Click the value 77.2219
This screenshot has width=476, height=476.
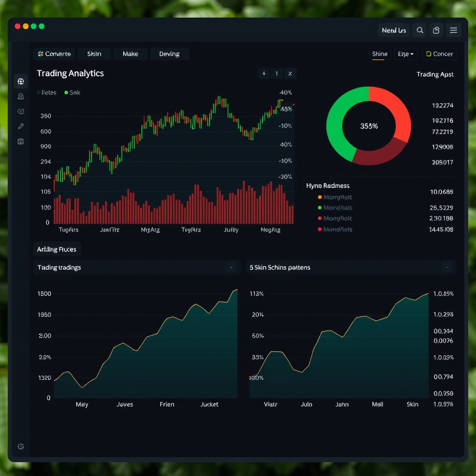(443, 132)
